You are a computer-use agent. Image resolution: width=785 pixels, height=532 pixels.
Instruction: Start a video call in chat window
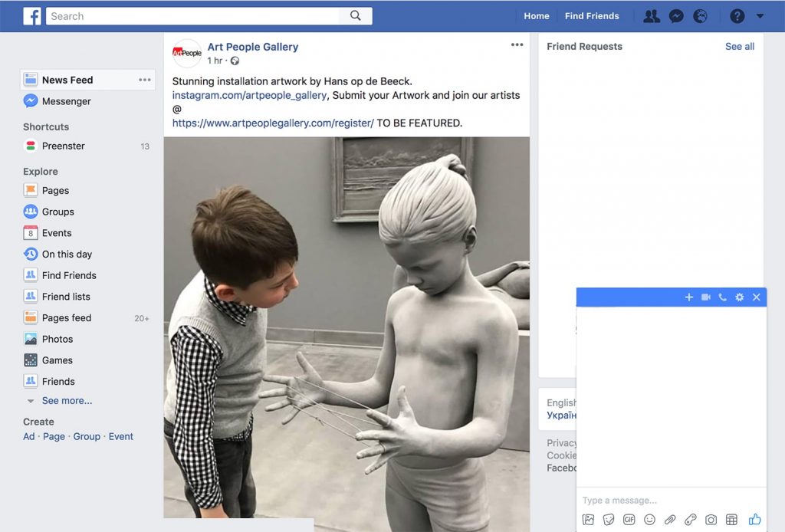(706, 297)
